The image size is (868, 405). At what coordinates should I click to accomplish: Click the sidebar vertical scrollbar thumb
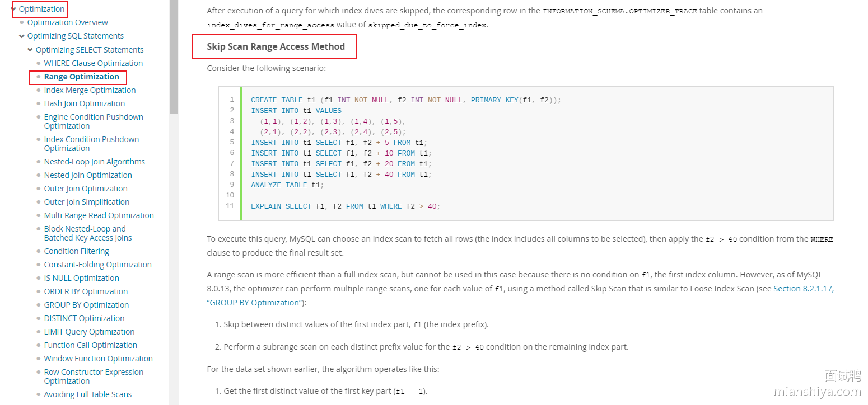(174, 56)
